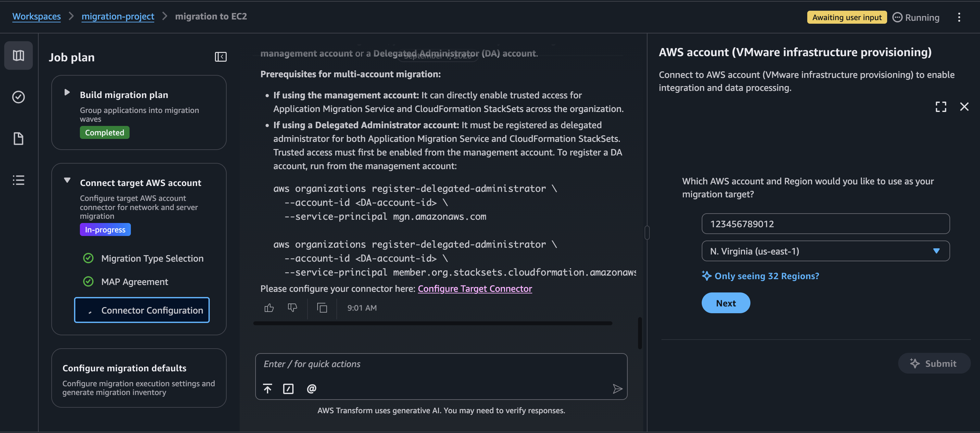Open the list icon in left sidebar
Screen dimensions: 980x433
(x=18, y=180)
